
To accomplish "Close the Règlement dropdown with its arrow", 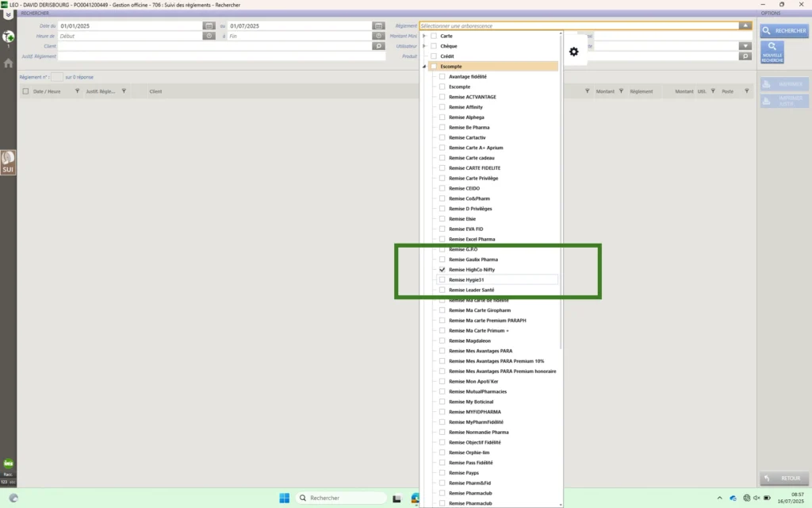I will coord(745,25).
